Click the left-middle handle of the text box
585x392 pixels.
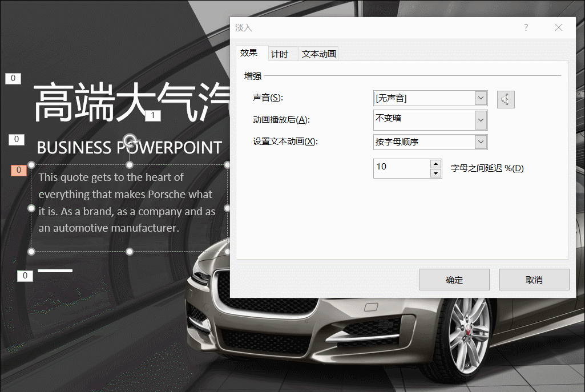tap(32, 208)
